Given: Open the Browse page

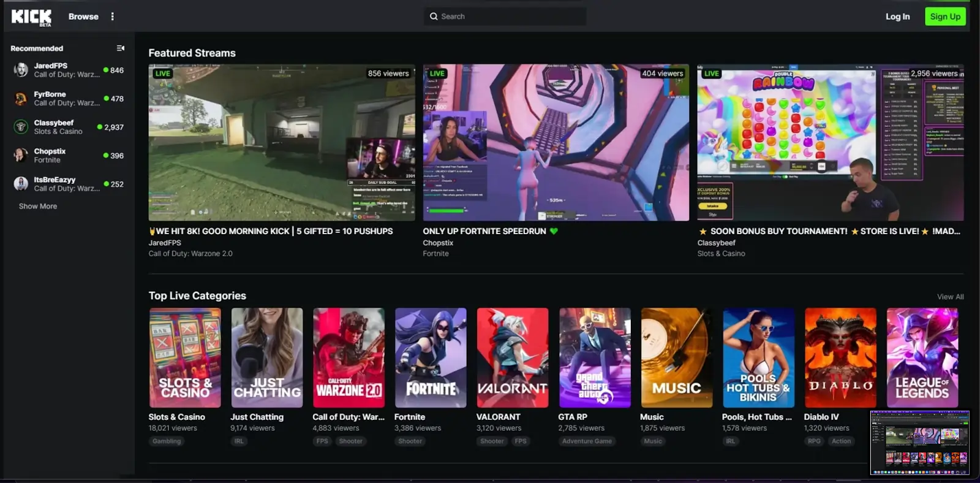Looking at the screenshot, I should [83, 17].
